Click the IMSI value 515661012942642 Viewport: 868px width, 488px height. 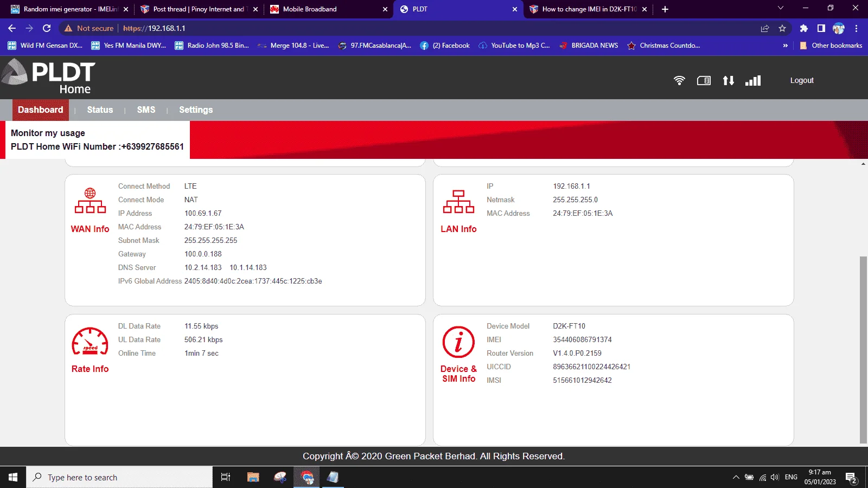582,380
